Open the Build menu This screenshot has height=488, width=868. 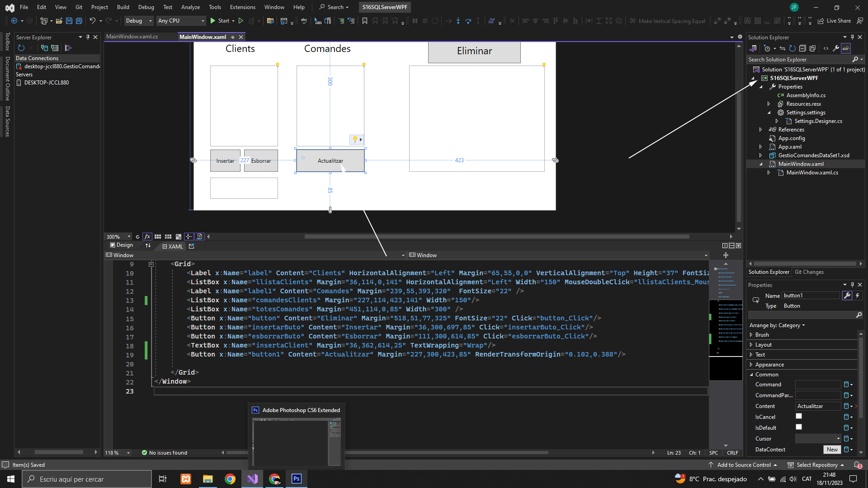coord(123,7)
